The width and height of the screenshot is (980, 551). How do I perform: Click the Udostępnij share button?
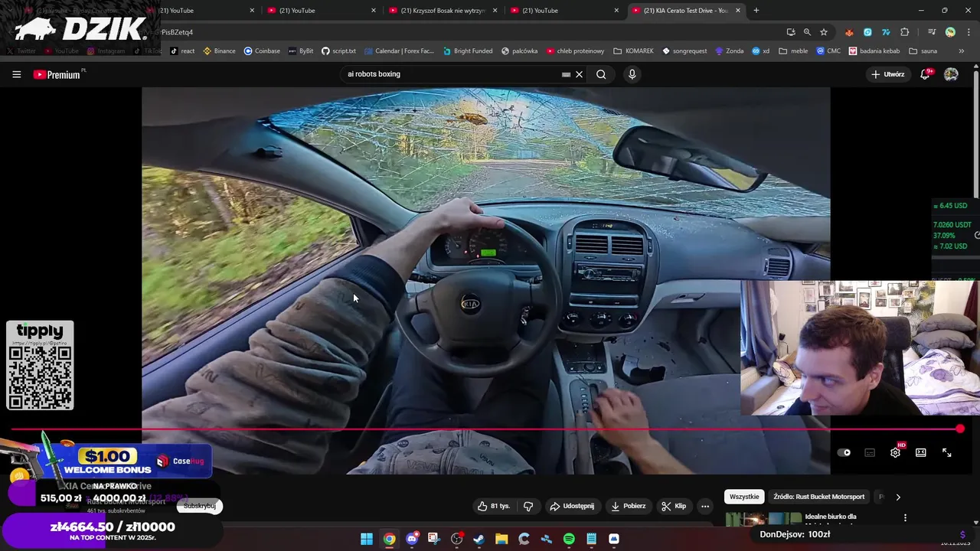pyautogui.click(x=572, y=506)
